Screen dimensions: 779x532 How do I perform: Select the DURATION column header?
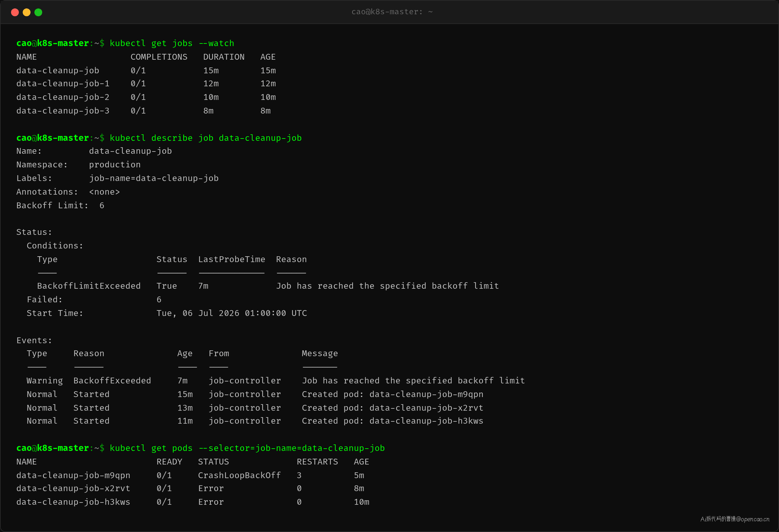pos(224,57)
